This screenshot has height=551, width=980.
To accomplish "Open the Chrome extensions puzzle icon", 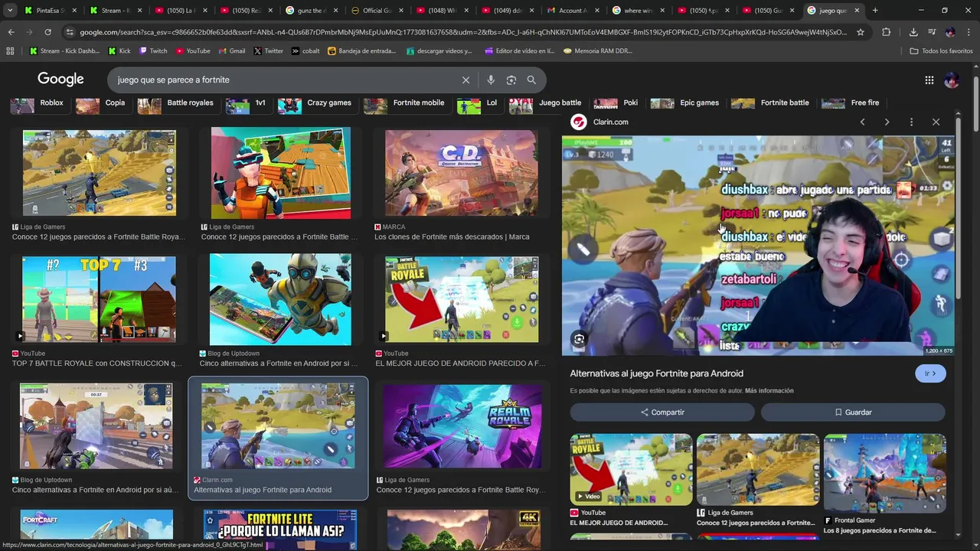I will point(887,32).
